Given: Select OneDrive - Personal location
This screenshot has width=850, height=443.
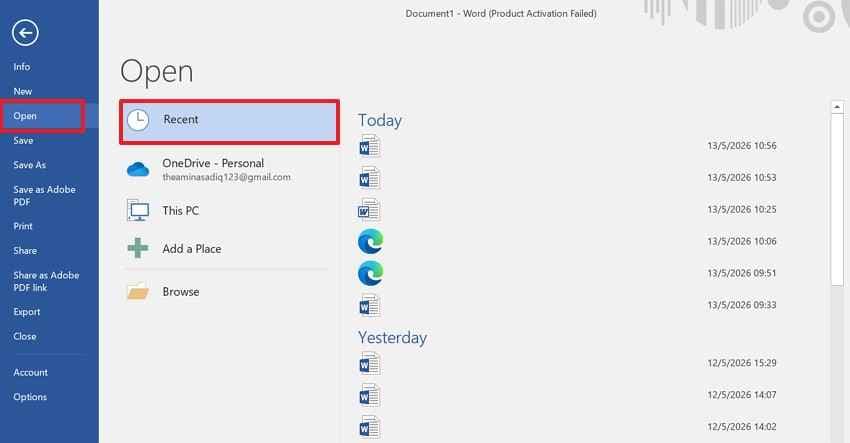Looking at the screenshot, I should tap(226, 169).
